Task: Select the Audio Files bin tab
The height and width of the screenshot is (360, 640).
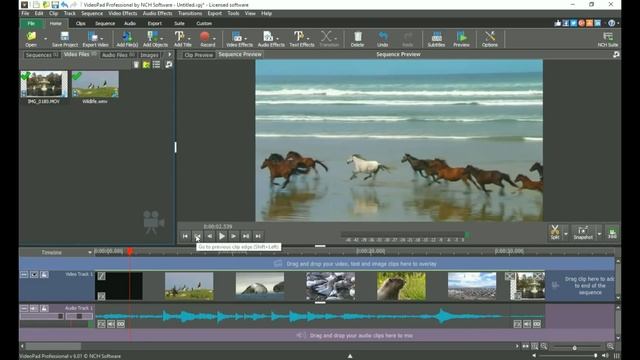Action: [118, 55]
